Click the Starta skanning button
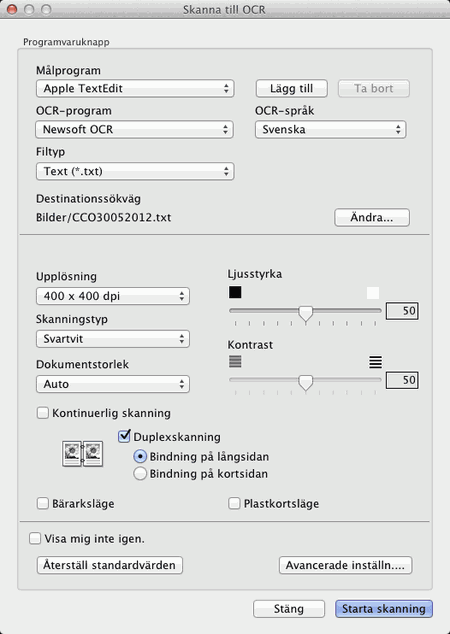Viewport: 450px width, 634px height. (384, 609)
